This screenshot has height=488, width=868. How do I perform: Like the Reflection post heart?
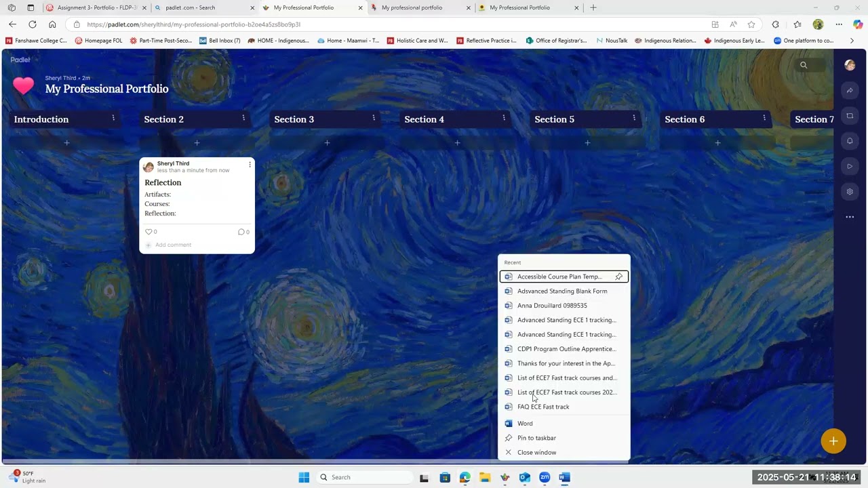pyautogui.click(x=149, y=232)
